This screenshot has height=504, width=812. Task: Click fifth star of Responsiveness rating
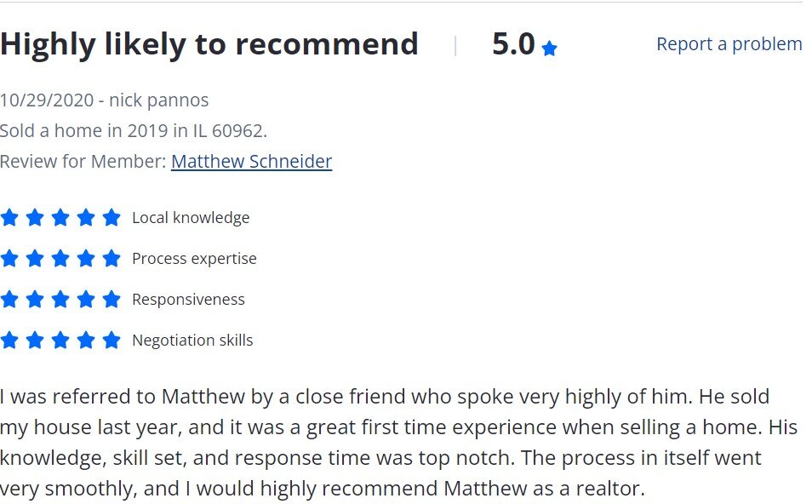112,299
